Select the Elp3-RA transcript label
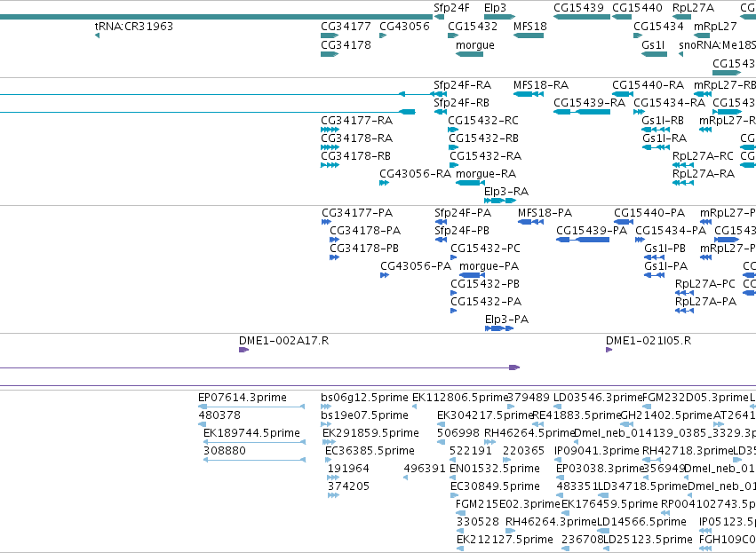The width and height of the screenshot is (756, 553). coord(506,192)
